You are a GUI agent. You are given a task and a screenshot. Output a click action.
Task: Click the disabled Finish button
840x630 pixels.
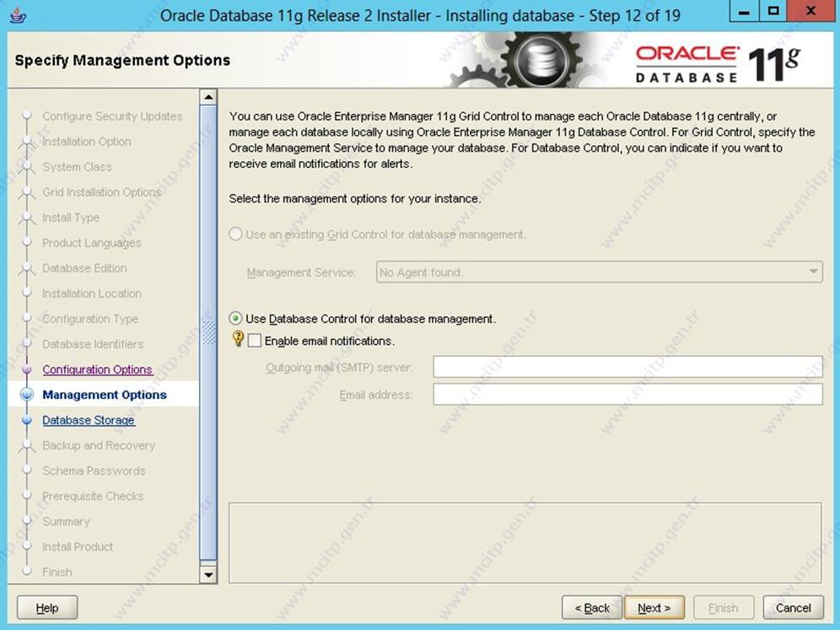pyautogui.click(x=724, y=608)
